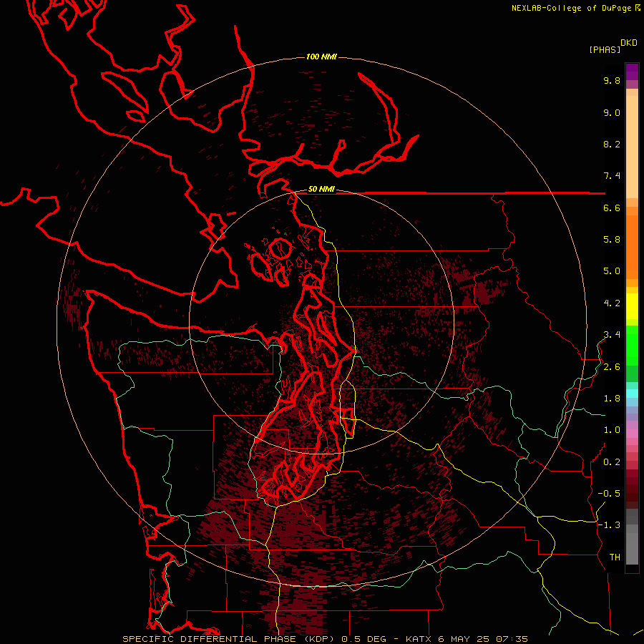Screen dimensions: 644x644
Task: Click the purple top segment of the color bar
Action: (632, 72)
